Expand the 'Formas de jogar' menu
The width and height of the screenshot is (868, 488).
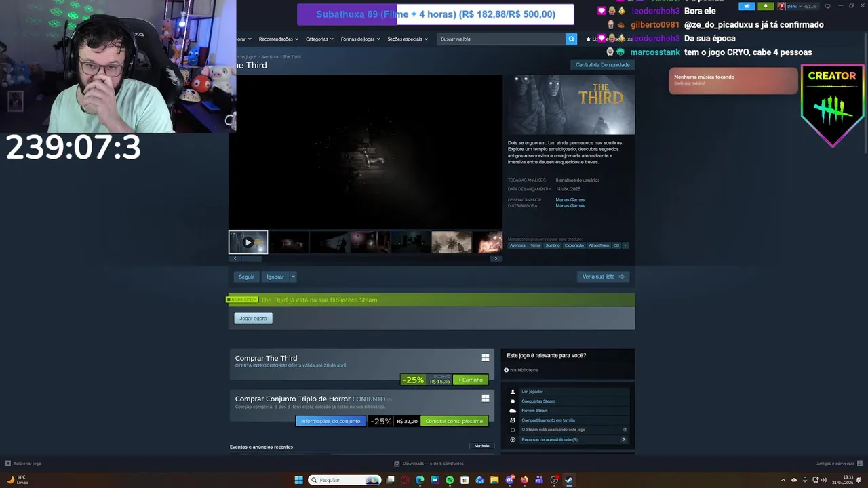click(360, 39)
